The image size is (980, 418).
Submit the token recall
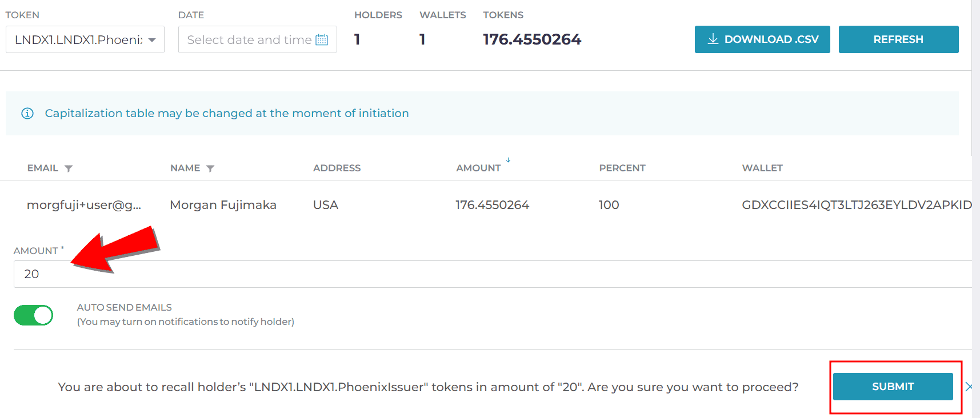pyautogui.click(x=893, y=387)
